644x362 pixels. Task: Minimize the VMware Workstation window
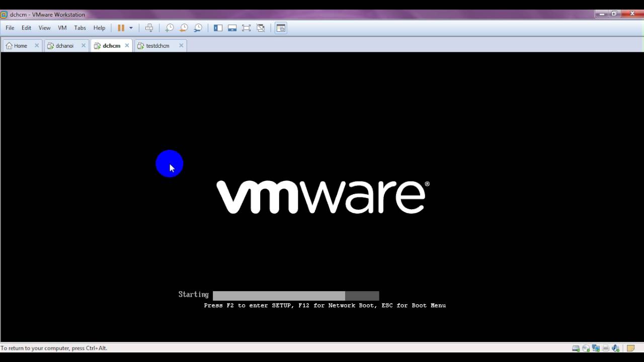pyautogui.click(x=602, y=14)
